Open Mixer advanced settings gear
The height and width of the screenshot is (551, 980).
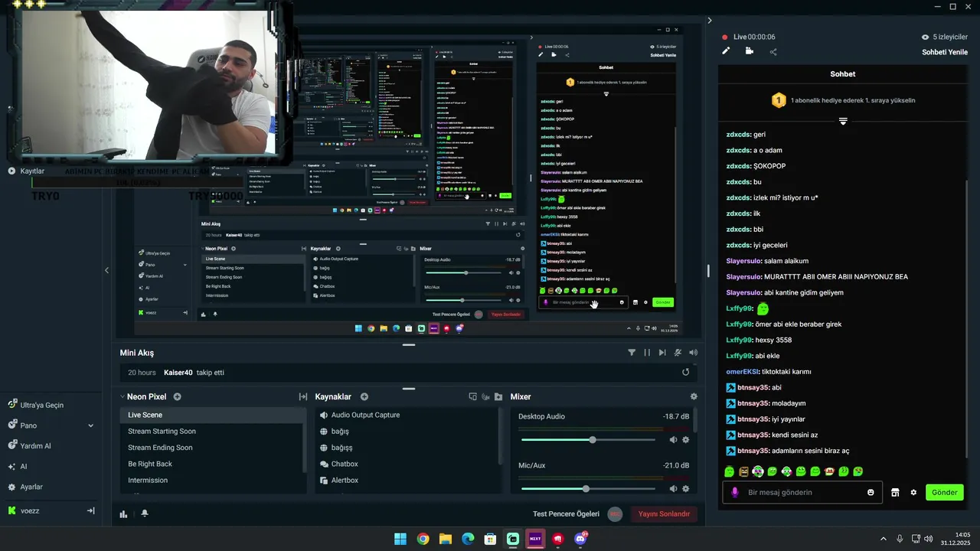[694, 396]
